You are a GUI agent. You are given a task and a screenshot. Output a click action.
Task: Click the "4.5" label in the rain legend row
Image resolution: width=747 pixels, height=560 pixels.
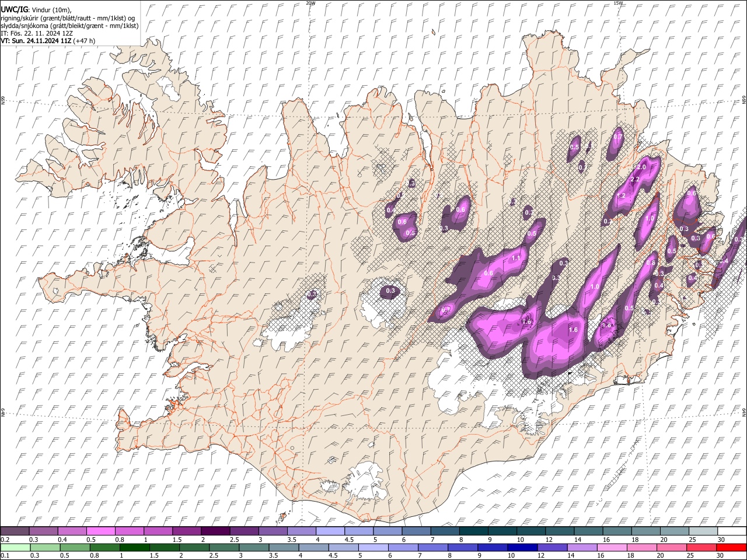click(333, 556)
